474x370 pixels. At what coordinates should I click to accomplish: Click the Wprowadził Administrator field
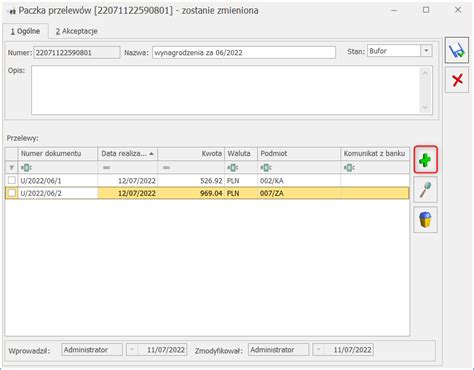click(x=92, y=350)
